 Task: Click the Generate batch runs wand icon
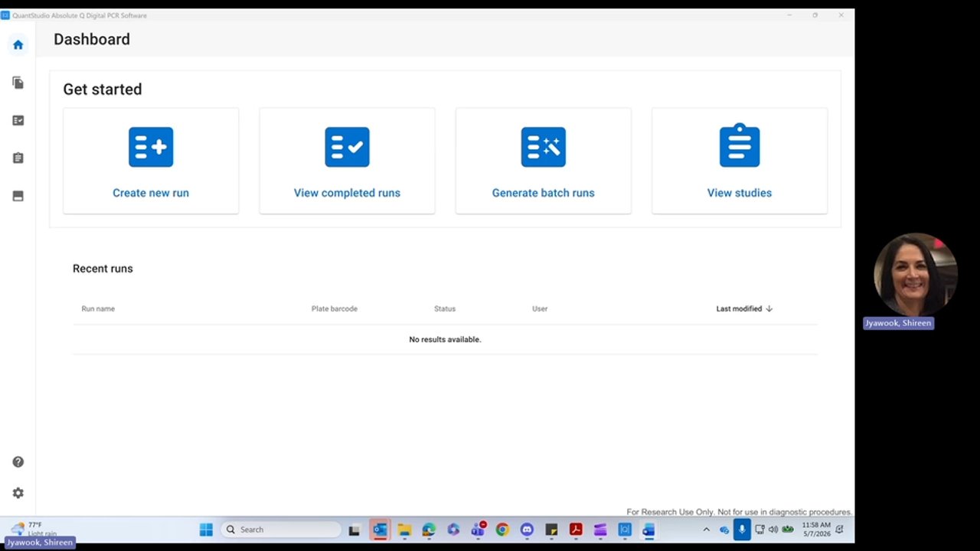coord(544,147)
